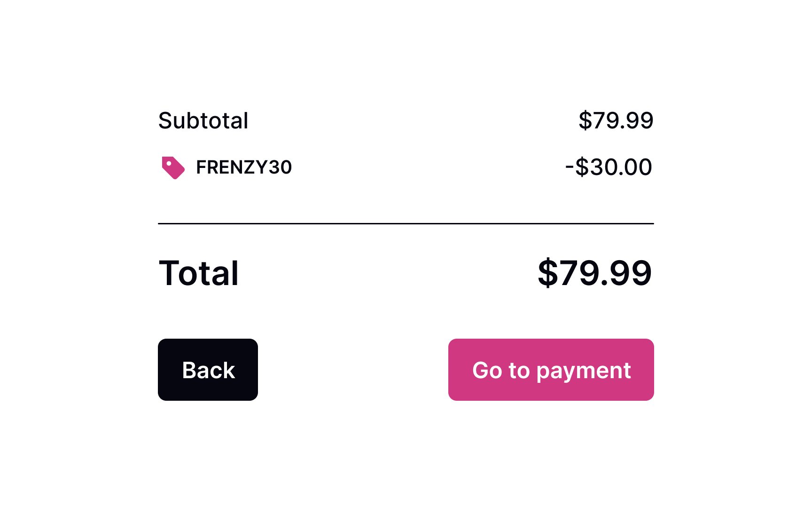812x508 pixels.
Task: Select the FRENZY30 promo code text
Action: click(x=244, y=167)
